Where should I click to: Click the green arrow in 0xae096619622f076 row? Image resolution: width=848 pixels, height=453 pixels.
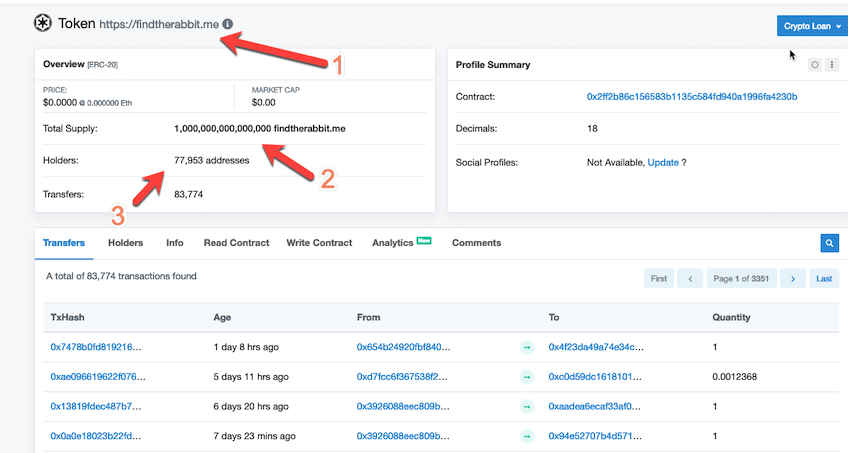pos(527,377)
